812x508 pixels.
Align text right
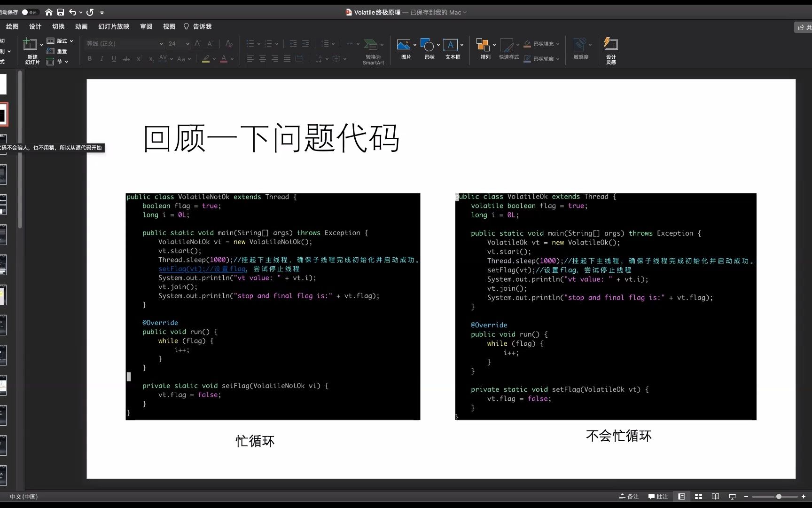click(275, 59)
